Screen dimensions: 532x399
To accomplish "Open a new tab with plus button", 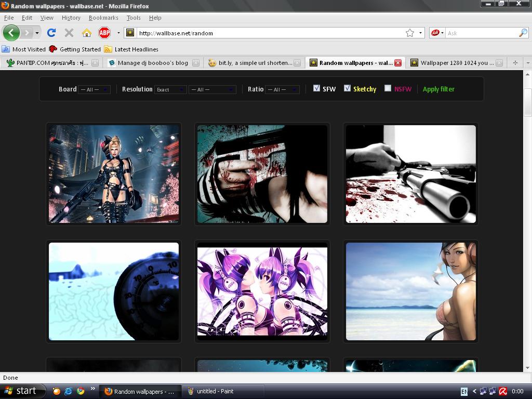I will (x=515, y=63).
